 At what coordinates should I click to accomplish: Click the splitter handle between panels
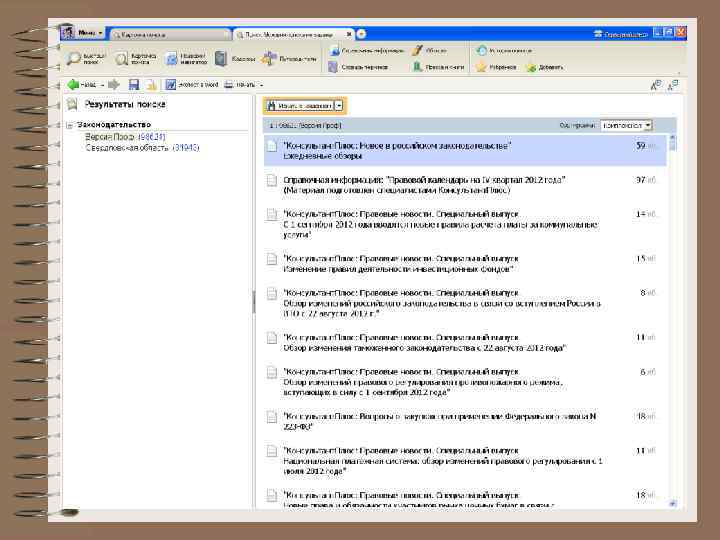[253, 302]
